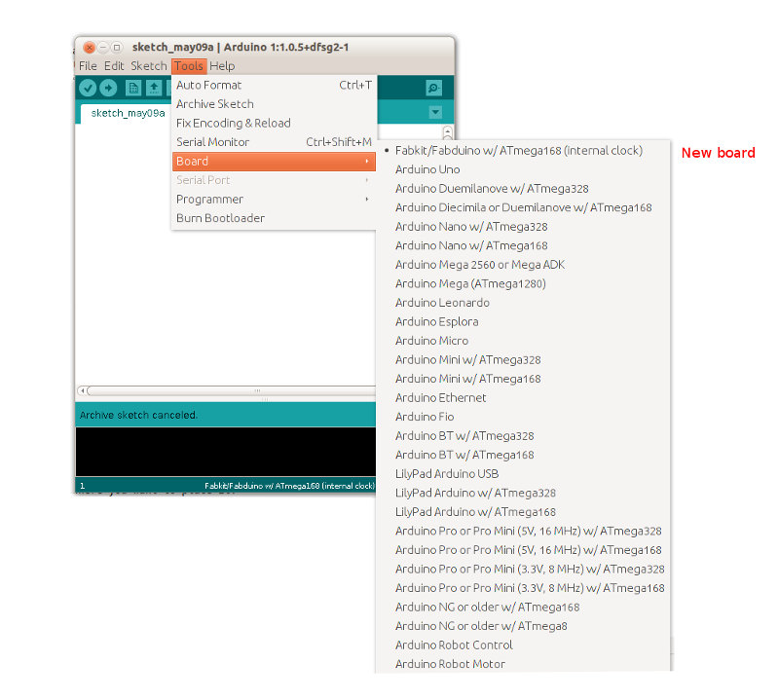Image resolution: width=779 pixels, height=700 pixels.
Task: Pick Arduino Mini w/ ATmega328
Action: click(x=523, y=359)
